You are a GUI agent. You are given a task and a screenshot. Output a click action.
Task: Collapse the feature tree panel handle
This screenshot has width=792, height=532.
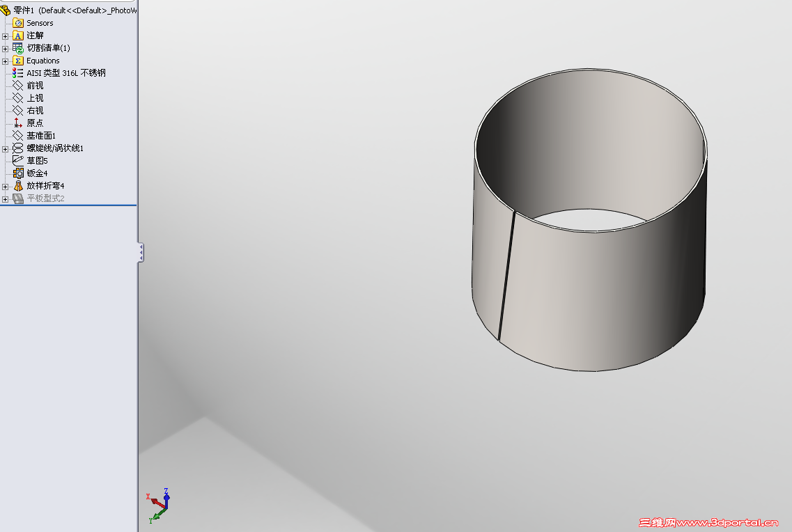click(141, 252)
